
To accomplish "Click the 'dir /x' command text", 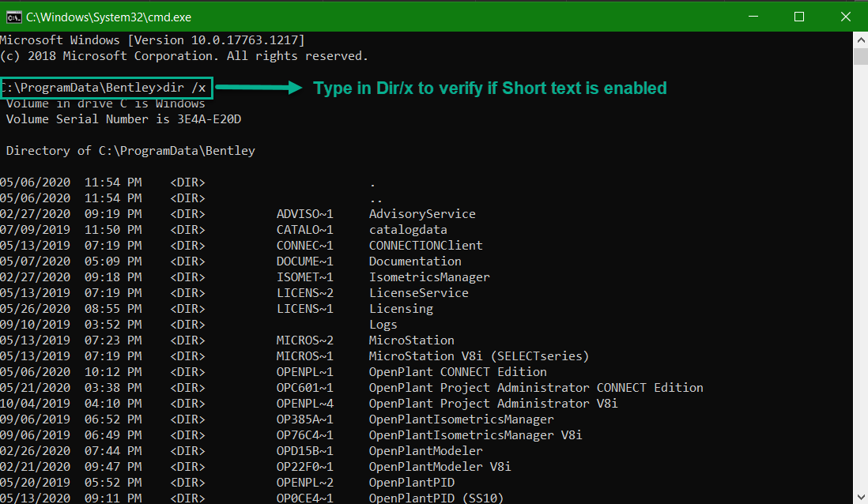I will coord(184,88).
